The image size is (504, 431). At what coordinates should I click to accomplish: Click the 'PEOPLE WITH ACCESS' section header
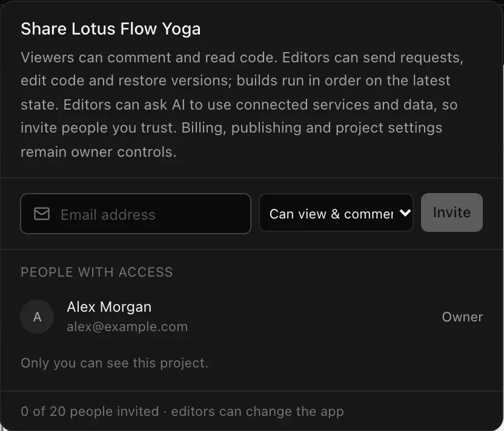click(x=97, y=272)
